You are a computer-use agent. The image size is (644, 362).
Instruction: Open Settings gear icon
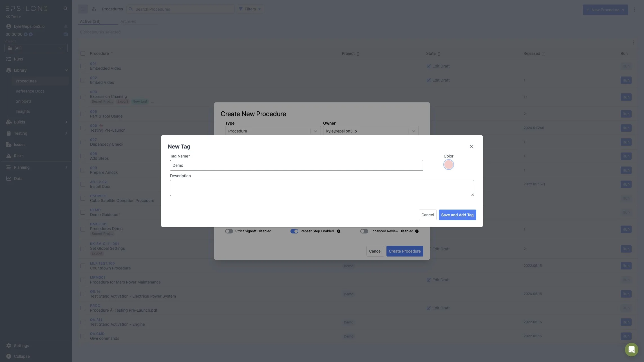9,346
